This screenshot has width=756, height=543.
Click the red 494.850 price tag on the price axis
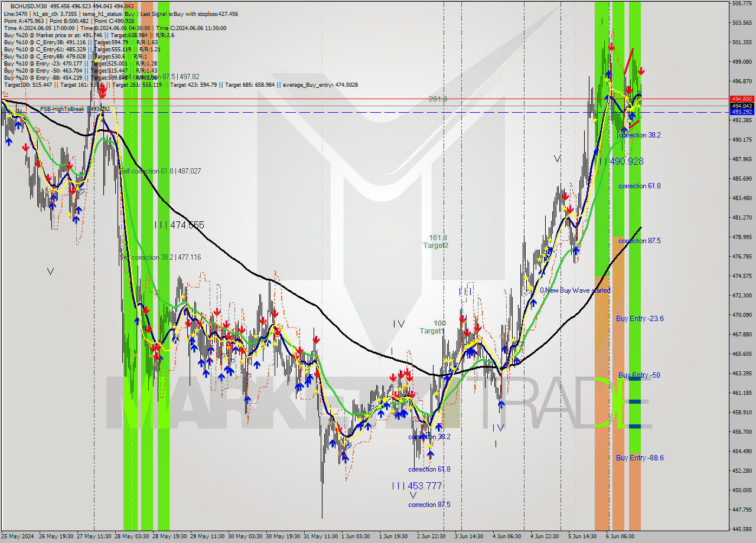tap(742, 99)
